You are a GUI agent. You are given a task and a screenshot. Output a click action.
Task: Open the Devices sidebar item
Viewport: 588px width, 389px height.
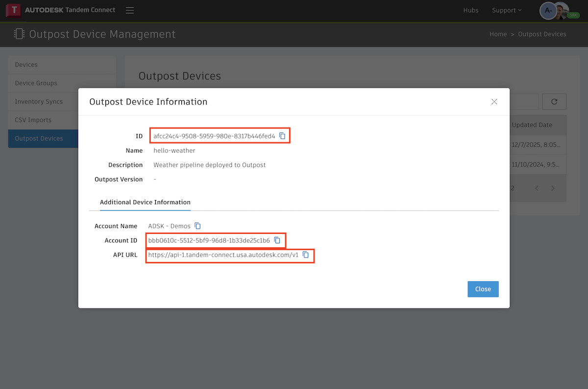point(26,65)
